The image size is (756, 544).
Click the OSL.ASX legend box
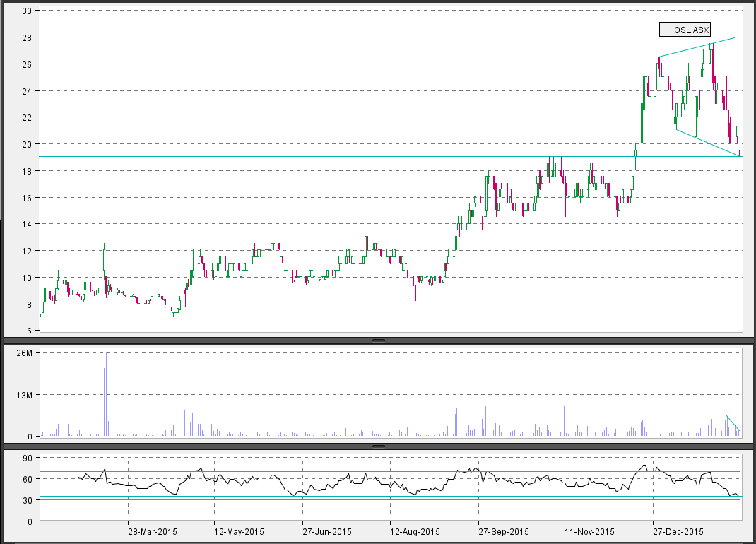pyautogui.click(x=685, y=30)
